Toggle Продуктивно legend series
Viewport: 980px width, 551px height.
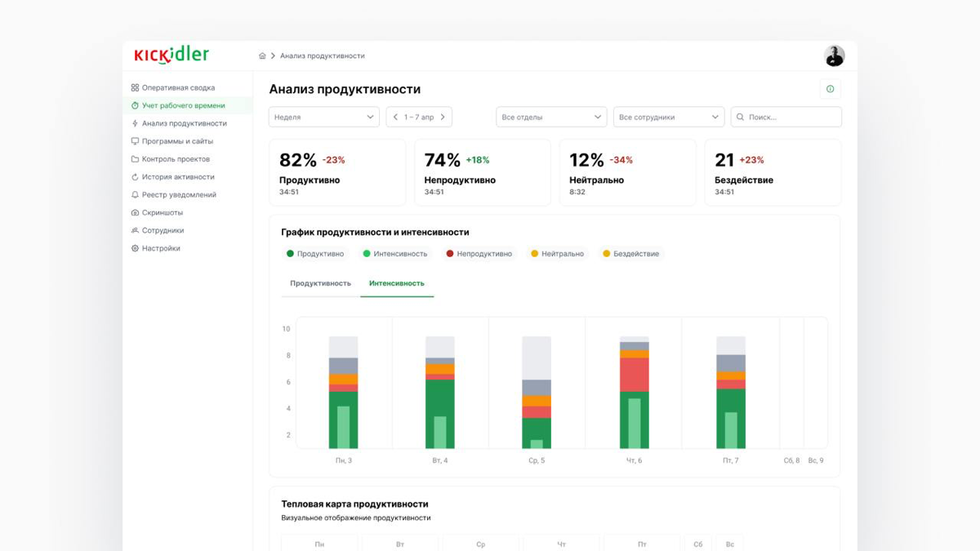(x=315, y=254)
